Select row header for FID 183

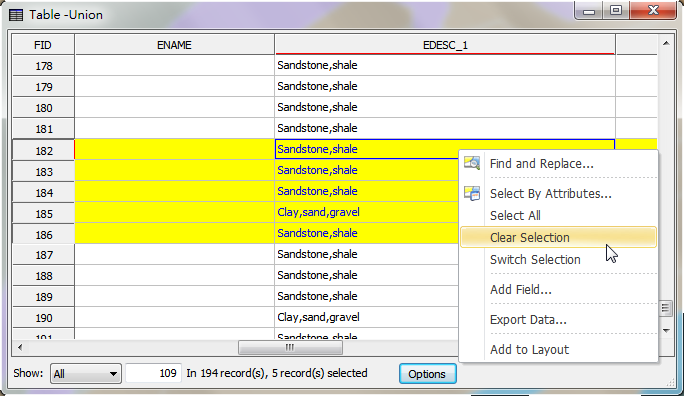click(43, 171)
